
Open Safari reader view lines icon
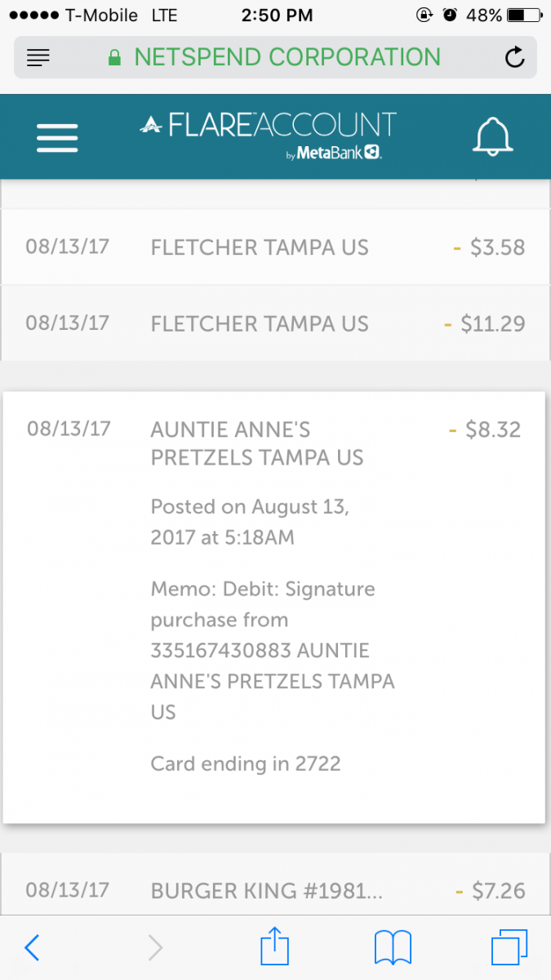tap(38, 57)
